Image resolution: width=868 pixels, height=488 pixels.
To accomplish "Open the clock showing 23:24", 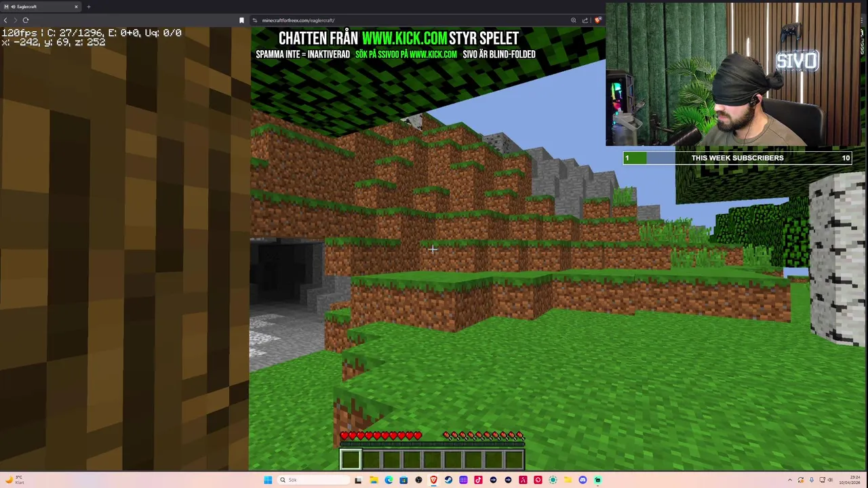I will click(x=850, y=480).
